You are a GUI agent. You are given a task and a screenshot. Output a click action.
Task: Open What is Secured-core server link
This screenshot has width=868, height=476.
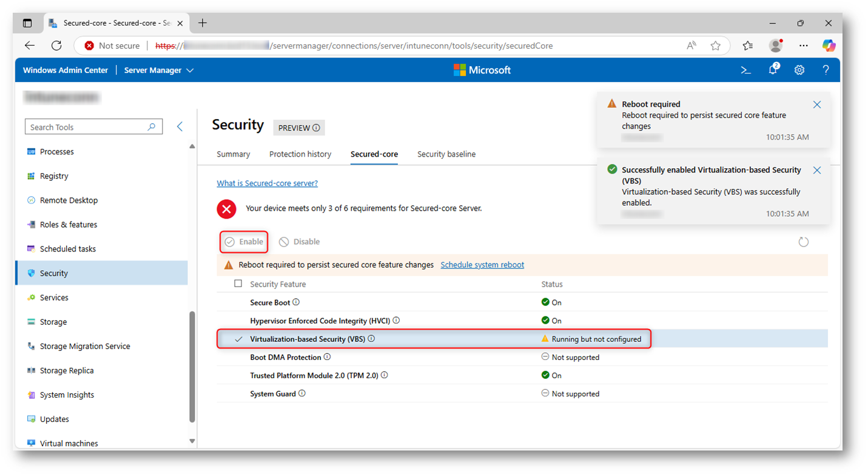pos(267,183)
